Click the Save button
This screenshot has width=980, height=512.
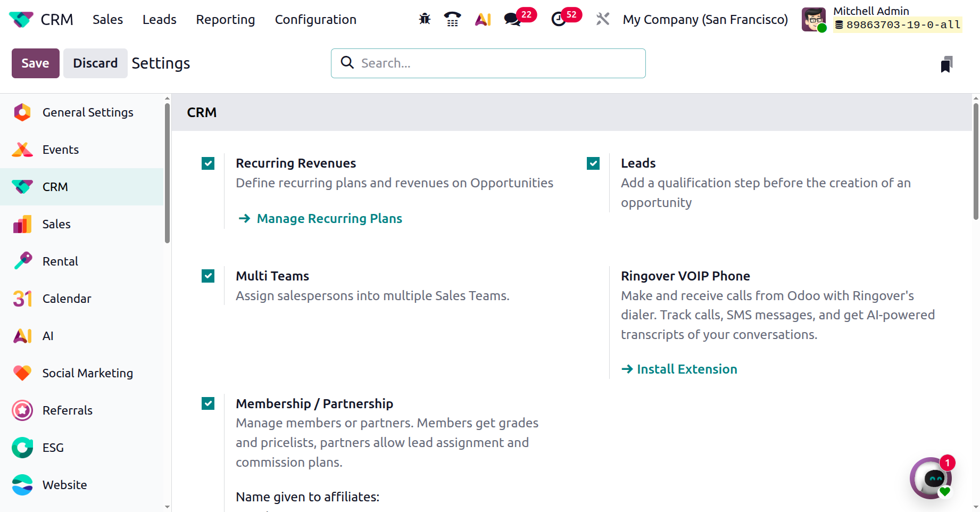(35, 63)
